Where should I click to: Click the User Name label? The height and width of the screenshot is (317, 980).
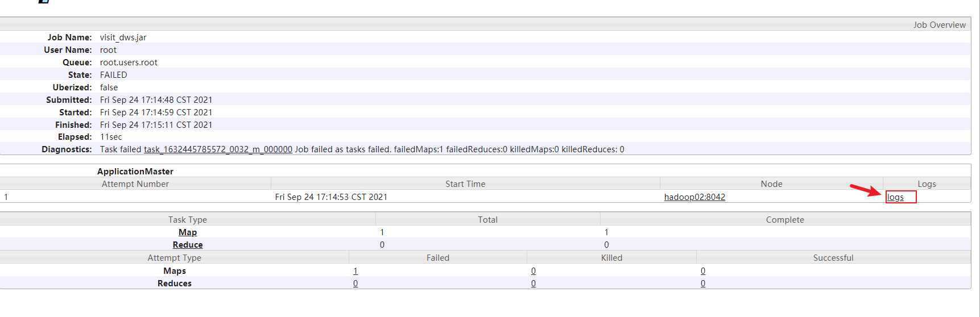coord(68,50)
